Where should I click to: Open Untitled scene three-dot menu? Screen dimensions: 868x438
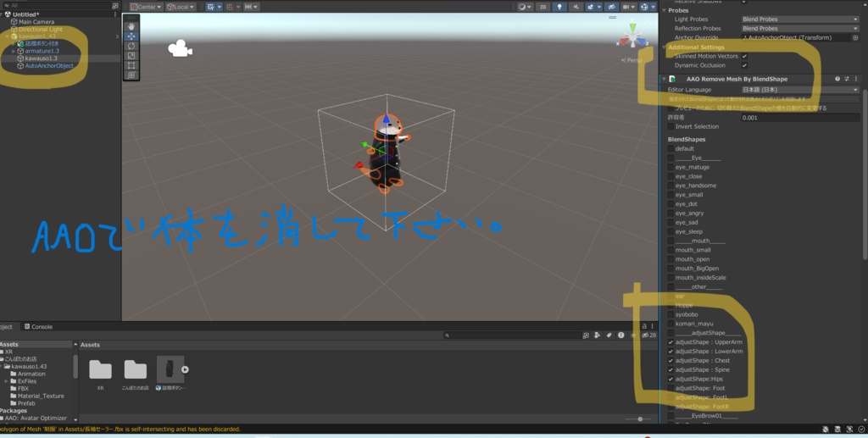pyautogui.click(x=115, y=14)
